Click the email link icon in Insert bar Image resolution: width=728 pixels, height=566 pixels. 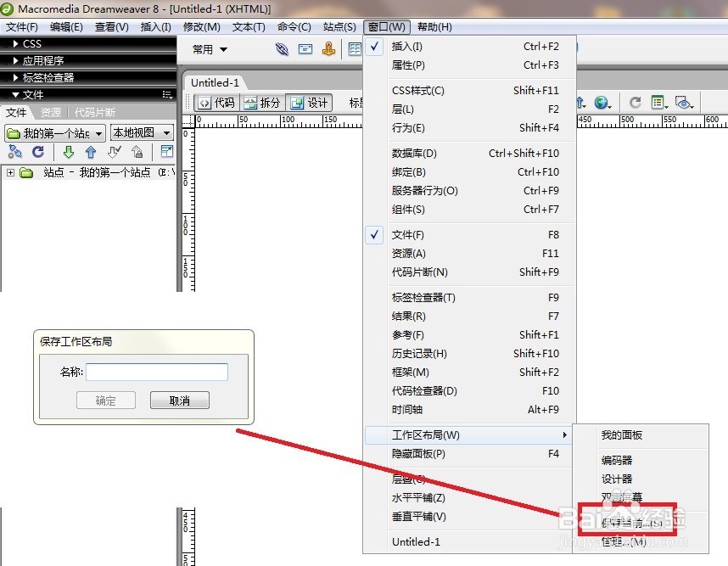(305, 48)
